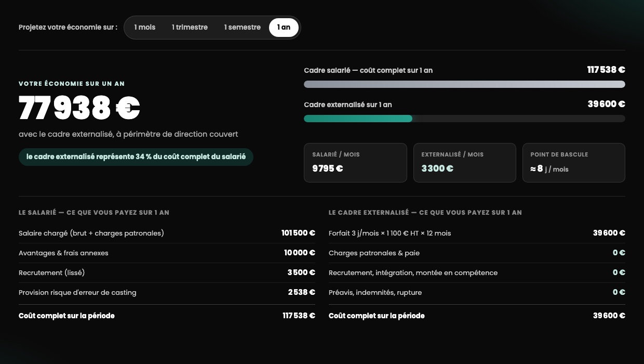Click the 0 € in Charges patronales row

click(x=619, y=253)
